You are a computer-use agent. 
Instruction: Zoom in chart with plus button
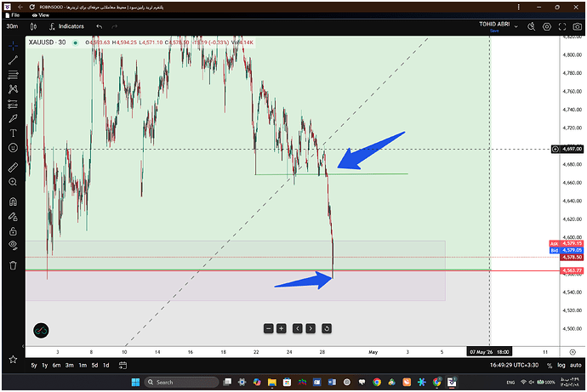click(281, 329)
